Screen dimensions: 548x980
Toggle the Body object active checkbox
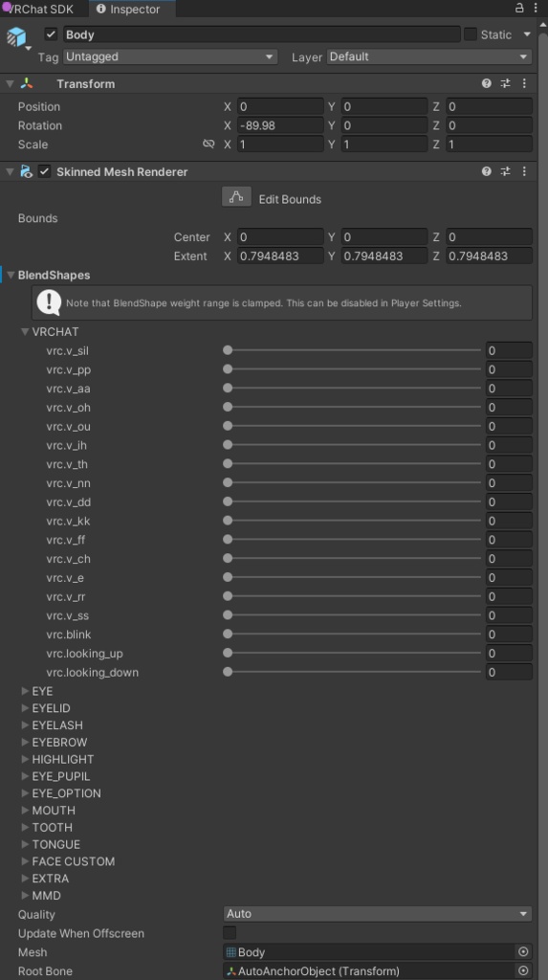[52, 34]
